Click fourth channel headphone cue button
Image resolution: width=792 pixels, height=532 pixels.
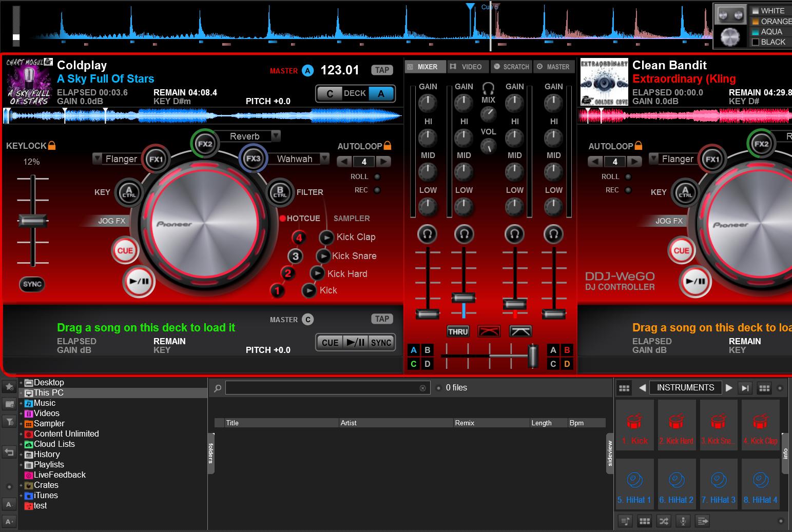click(553, 234)
